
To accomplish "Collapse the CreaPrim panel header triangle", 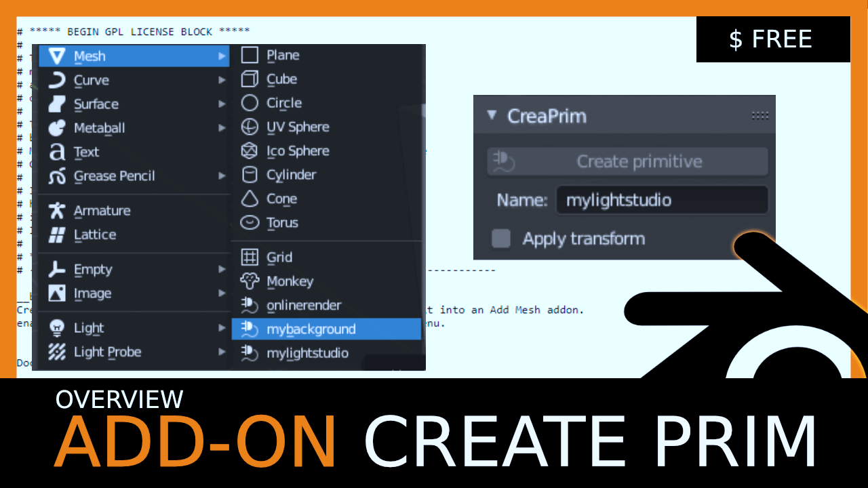I will 491,115.
